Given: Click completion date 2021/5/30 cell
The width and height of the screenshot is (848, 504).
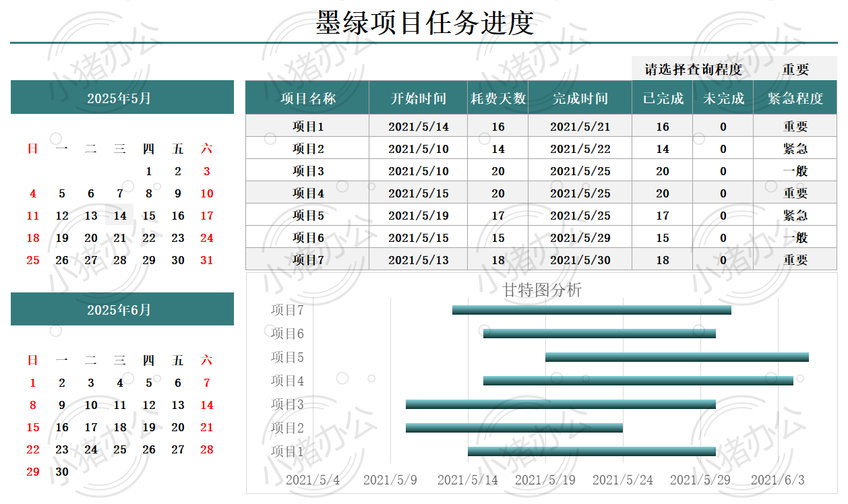Looking at the screenshot, I should [580, 259].
